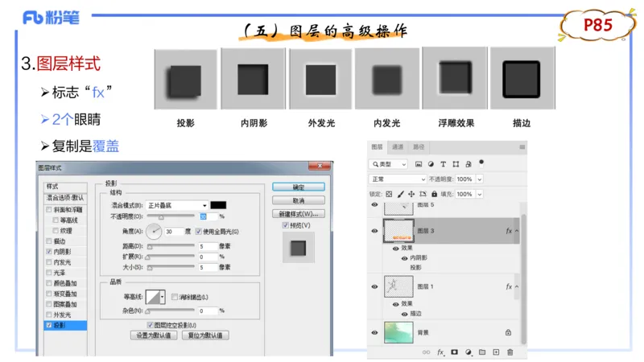Click the lock all padlock icon

(434, 194)
